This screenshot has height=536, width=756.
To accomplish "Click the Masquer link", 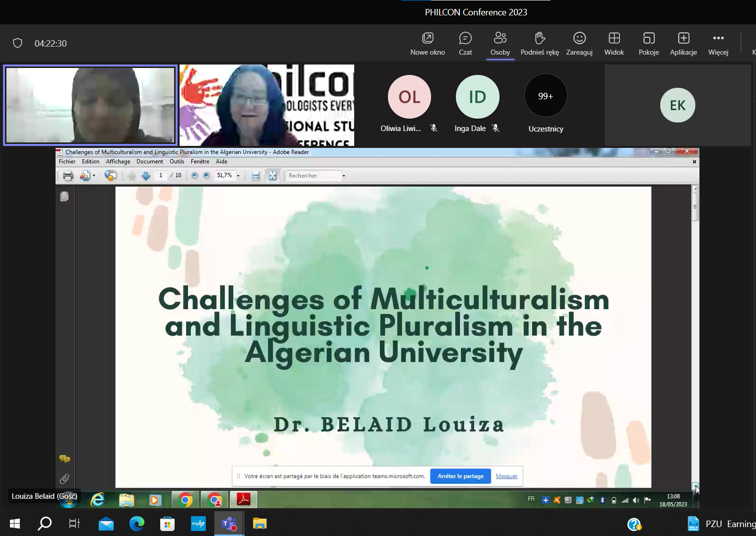I will [506, 476].
